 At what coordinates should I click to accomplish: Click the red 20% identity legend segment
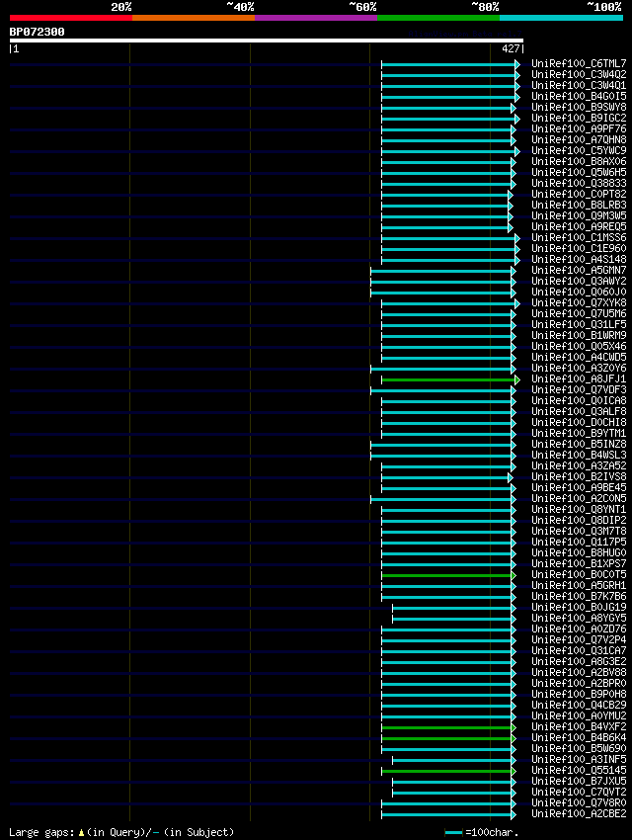pyautogui.click(x=71, y=18)
